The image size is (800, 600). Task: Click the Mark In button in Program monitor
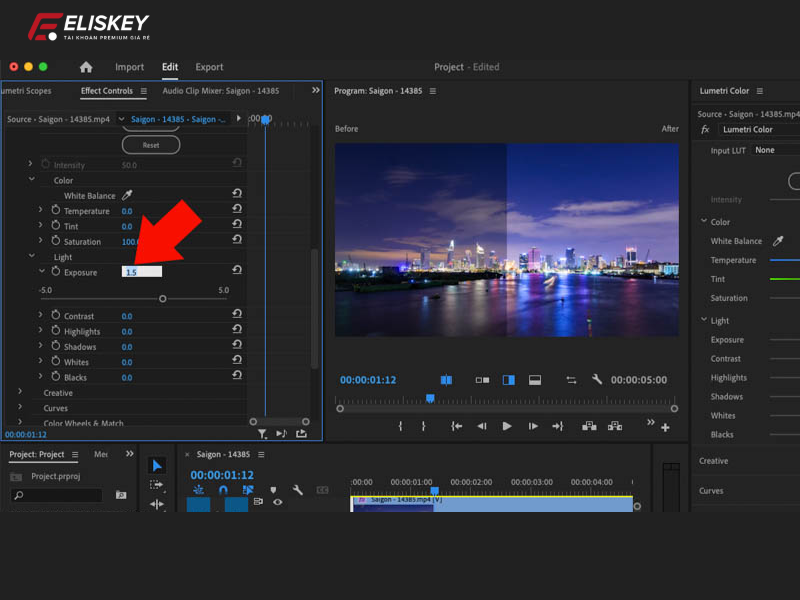point(400,425)
